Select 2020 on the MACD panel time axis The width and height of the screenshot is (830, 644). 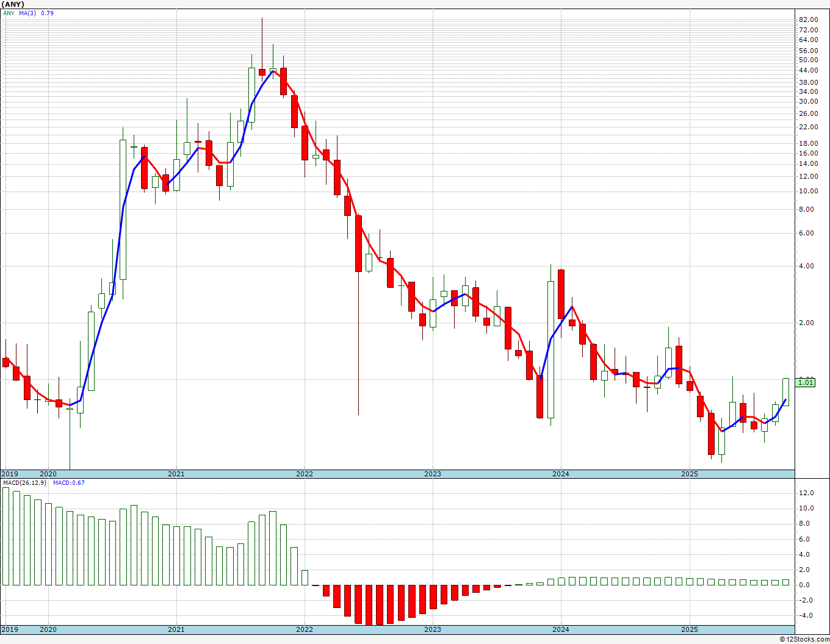(48, 629)
